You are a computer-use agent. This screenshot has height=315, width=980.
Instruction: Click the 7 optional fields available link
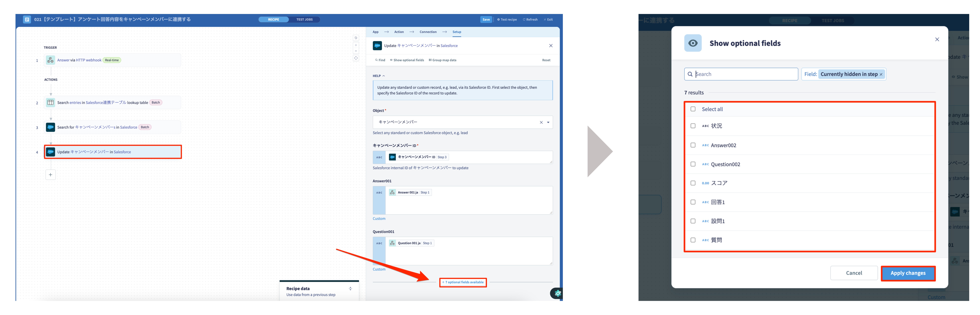click(x=463, y=283)
